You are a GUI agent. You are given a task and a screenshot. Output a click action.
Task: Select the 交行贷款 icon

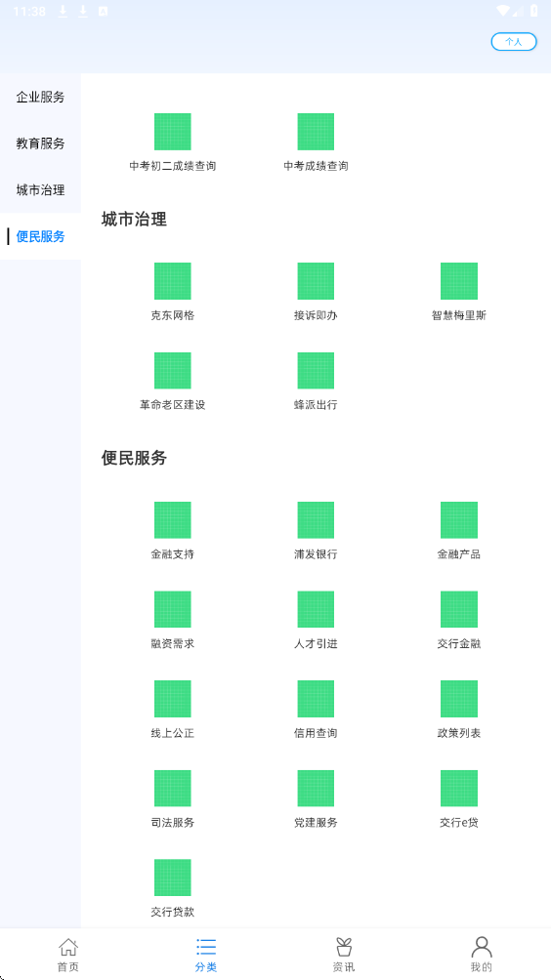173,878
